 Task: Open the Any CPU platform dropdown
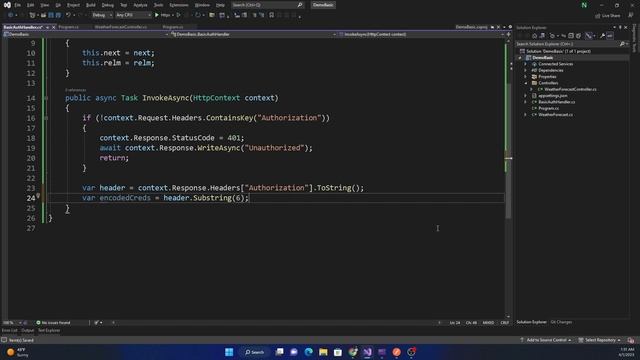point(133,15)
